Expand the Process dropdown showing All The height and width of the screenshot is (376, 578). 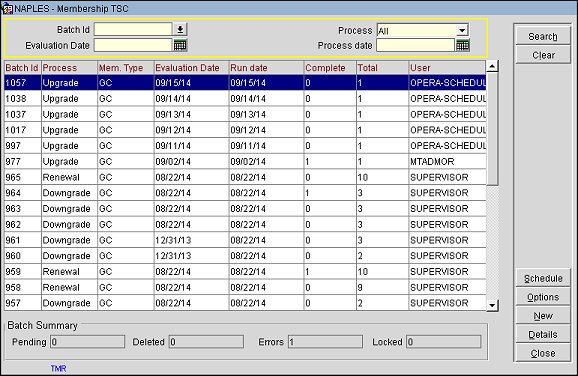click(462, 30)
